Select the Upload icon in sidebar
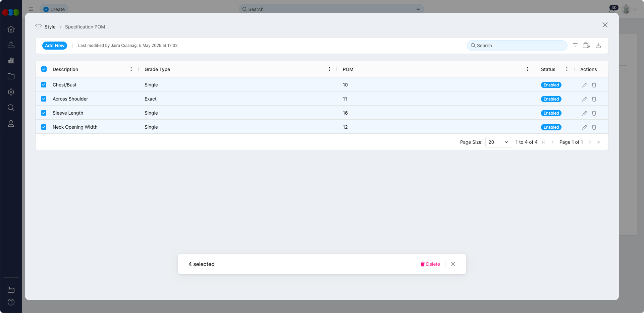 click(11, 45)
